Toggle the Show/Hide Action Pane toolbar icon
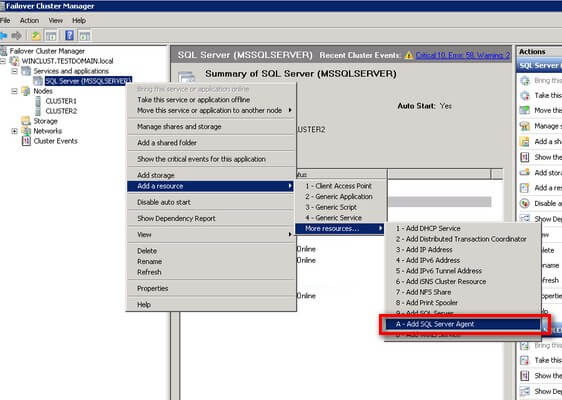The image size is (562, 400). 85,35
